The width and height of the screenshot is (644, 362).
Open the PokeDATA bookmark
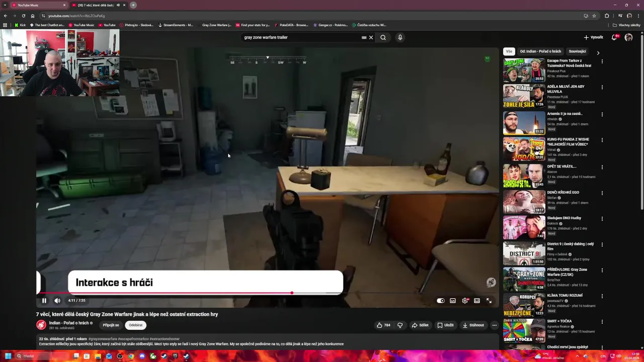point(291,25)
